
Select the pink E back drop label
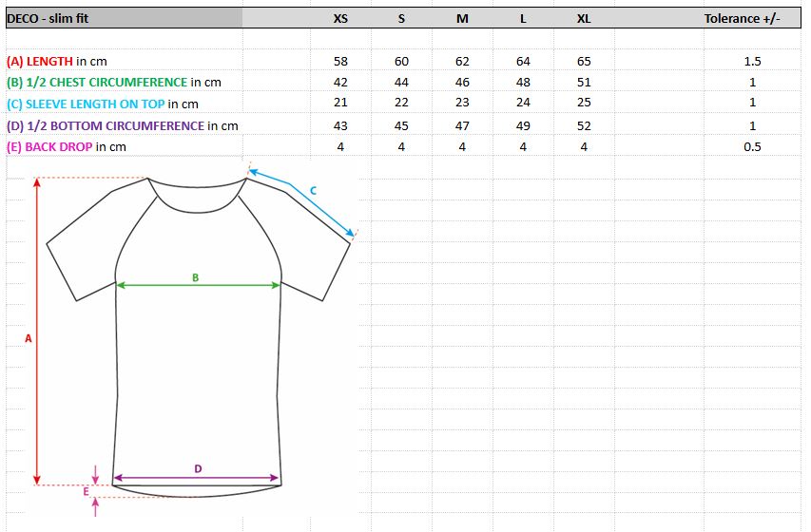pos(87,492)
